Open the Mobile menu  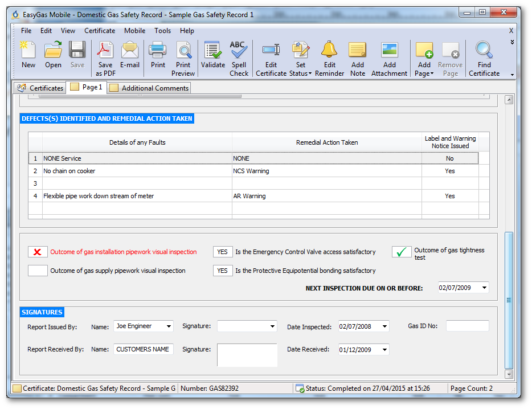(134, 31)
